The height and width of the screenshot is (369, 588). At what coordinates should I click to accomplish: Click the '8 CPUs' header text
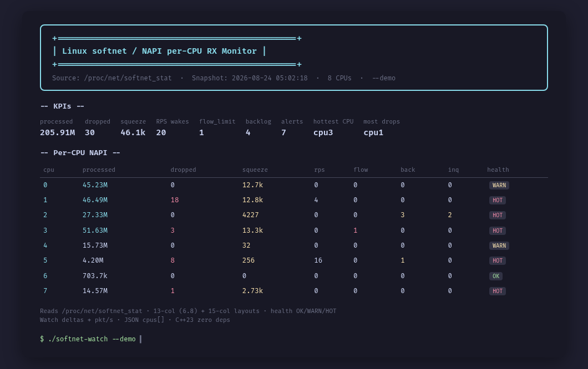pos(339,78)
